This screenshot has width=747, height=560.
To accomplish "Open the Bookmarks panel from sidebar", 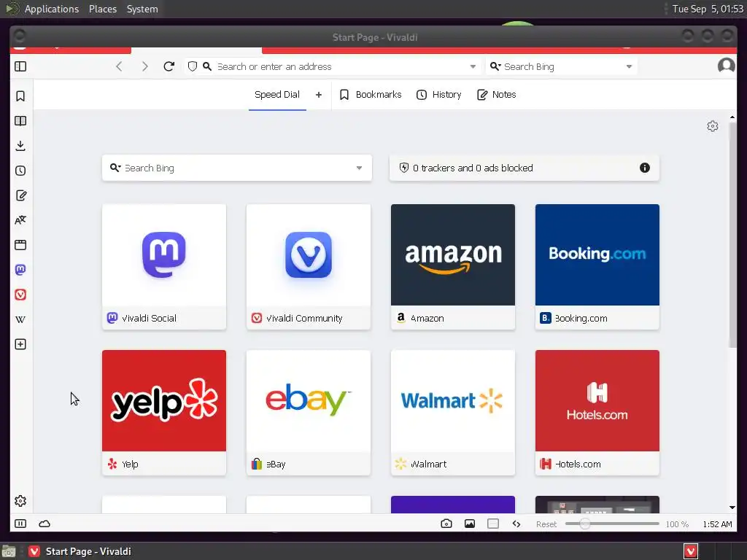I will click(20, 96).
